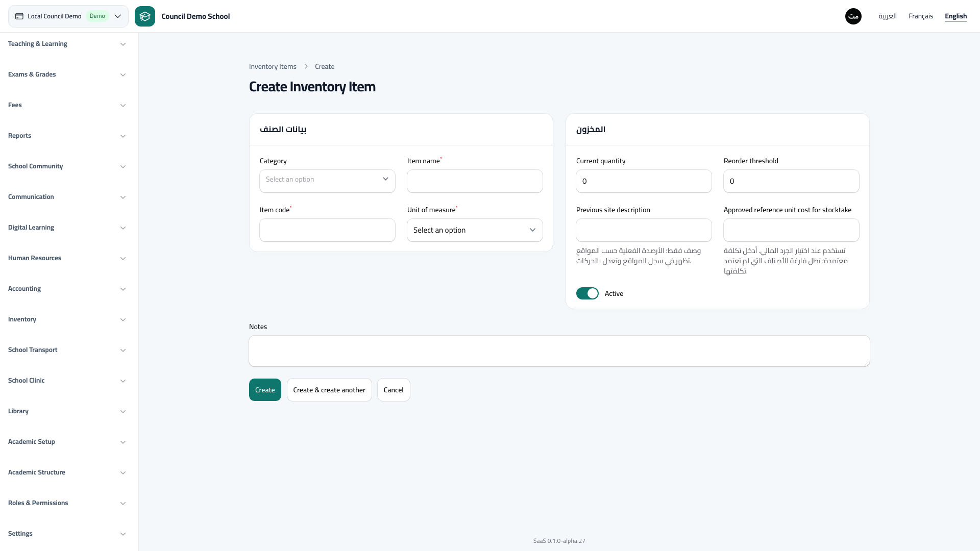The width and height of the screenshot is (980, 551).
Task: Click the Demo badge label
Action: 97,16
